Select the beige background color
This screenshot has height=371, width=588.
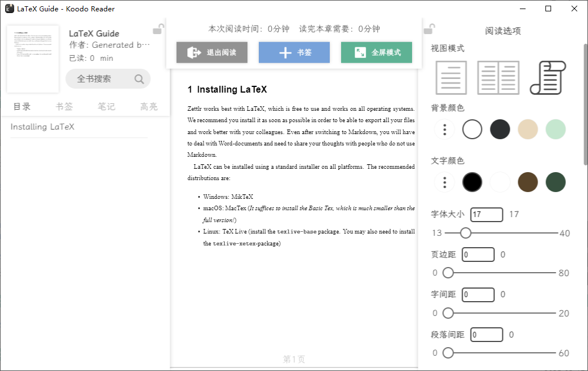pos(528,129)
